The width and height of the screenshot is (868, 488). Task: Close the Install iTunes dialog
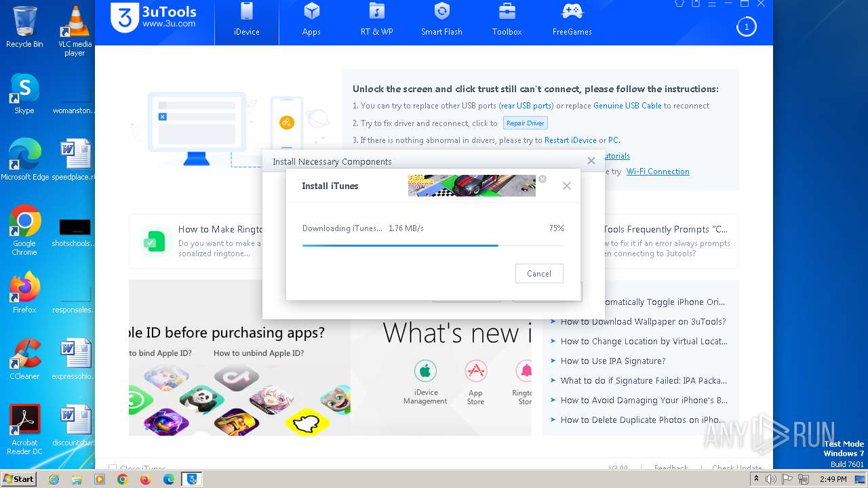point(567,186)
